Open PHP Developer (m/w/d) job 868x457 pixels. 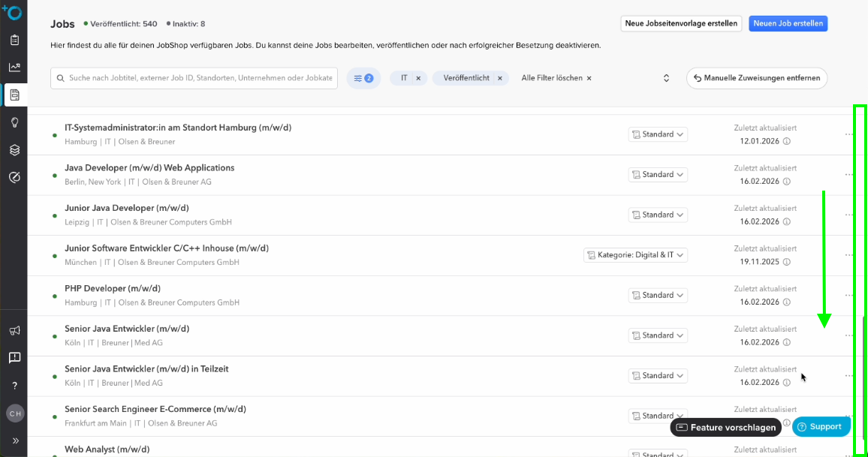(x=113, y=288)
